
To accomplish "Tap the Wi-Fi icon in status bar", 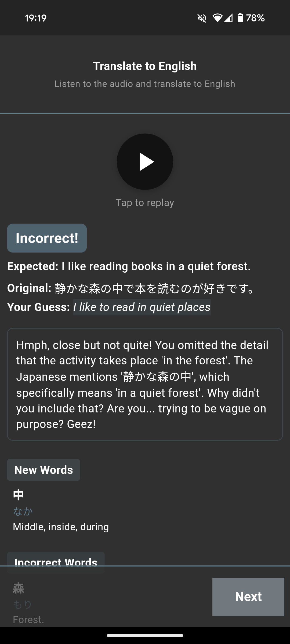I will click(x=217, y=18).
